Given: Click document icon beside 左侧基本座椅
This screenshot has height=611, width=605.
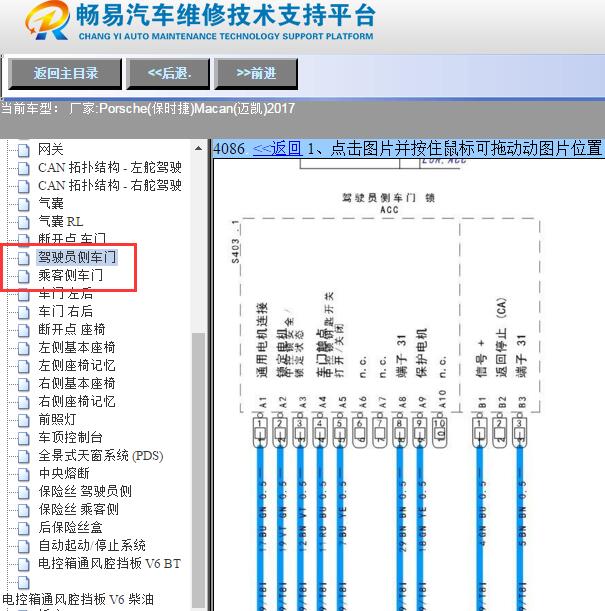Looking at the screenshot, I should point(24,348).
